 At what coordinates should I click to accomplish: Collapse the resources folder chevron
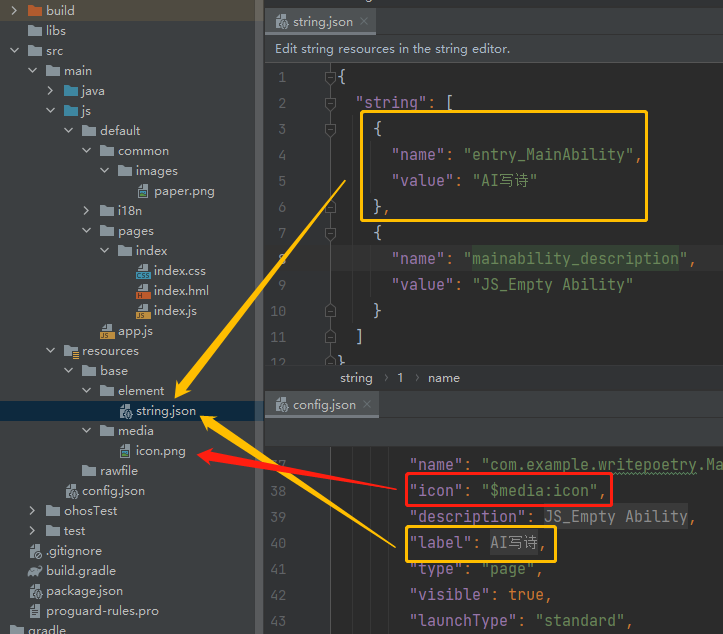click(x=50, y=351)
